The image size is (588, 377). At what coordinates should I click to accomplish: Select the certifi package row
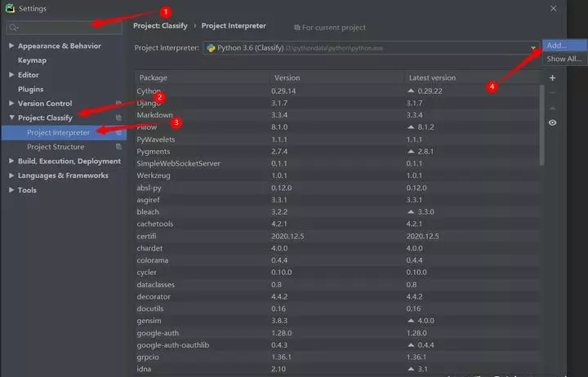pos(337,236)
